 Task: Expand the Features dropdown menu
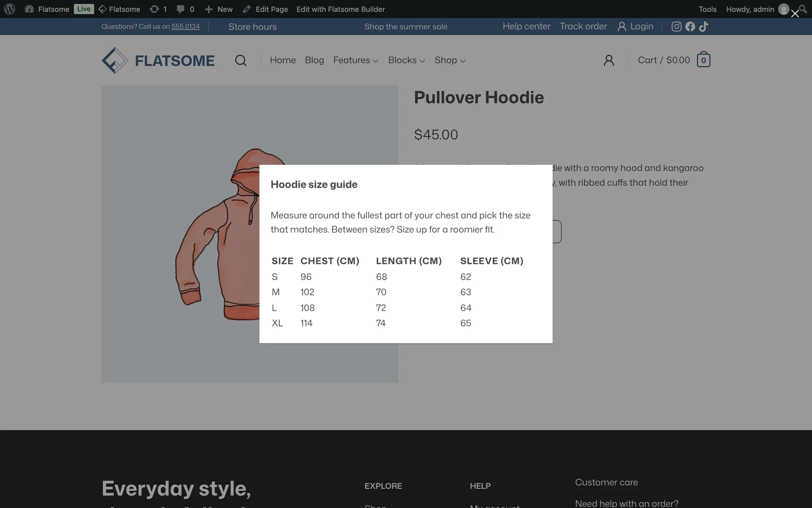(x=356, y=60)
